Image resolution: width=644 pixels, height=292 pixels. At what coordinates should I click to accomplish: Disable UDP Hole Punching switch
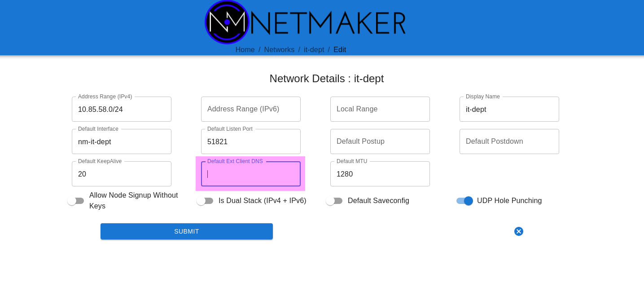(x=464, y=201)
